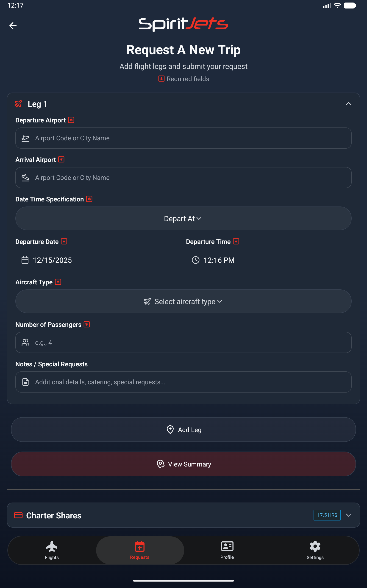Open the Select aircraft type dropdown
Viewport: 367px width, 588px height.
click(183, 301)
